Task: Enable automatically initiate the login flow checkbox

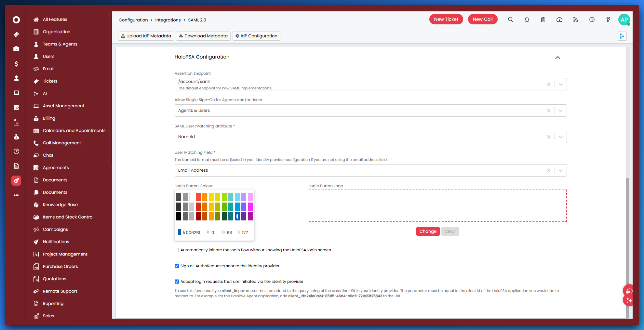Action: point(177,250)
